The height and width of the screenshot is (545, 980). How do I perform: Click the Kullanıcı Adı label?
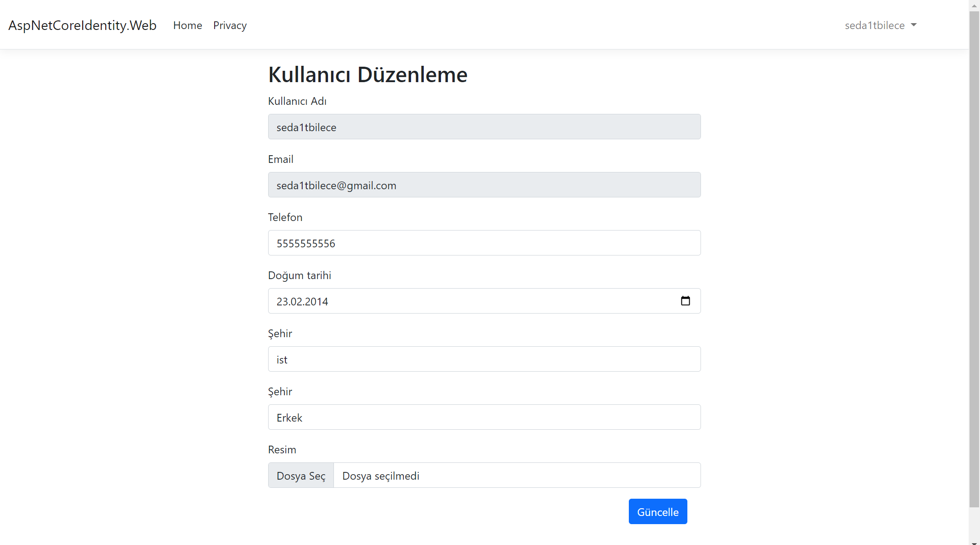pyautogui.click(x=297, y=101)
